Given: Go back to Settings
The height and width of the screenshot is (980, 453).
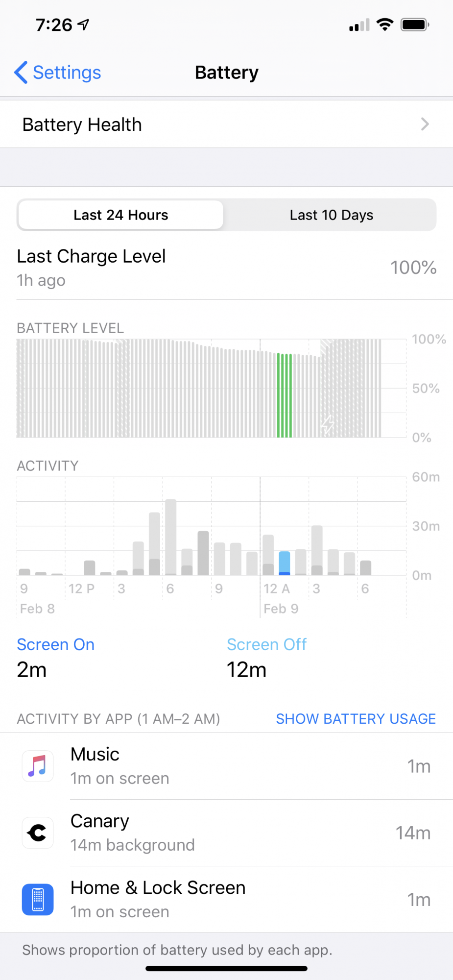Looking at the screenshot, I should click(x=58, y=73).
